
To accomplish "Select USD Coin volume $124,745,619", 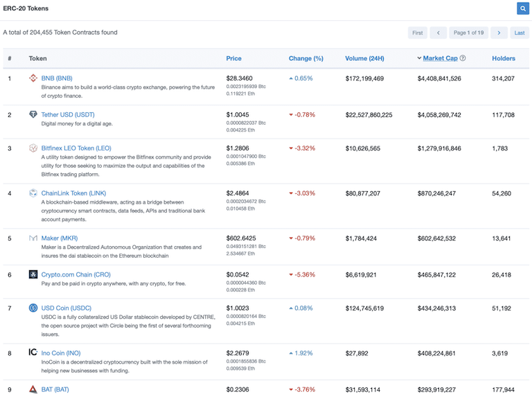I will 364,308.
